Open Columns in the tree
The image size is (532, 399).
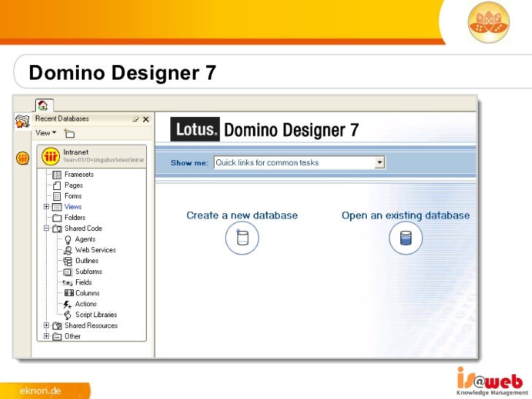click(x=87, y=293)
